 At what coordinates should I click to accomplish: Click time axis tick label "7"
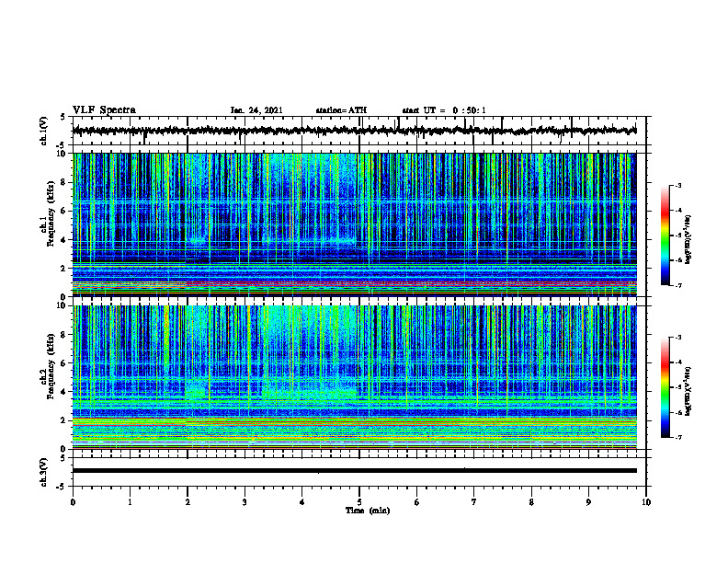pos(474,502)
